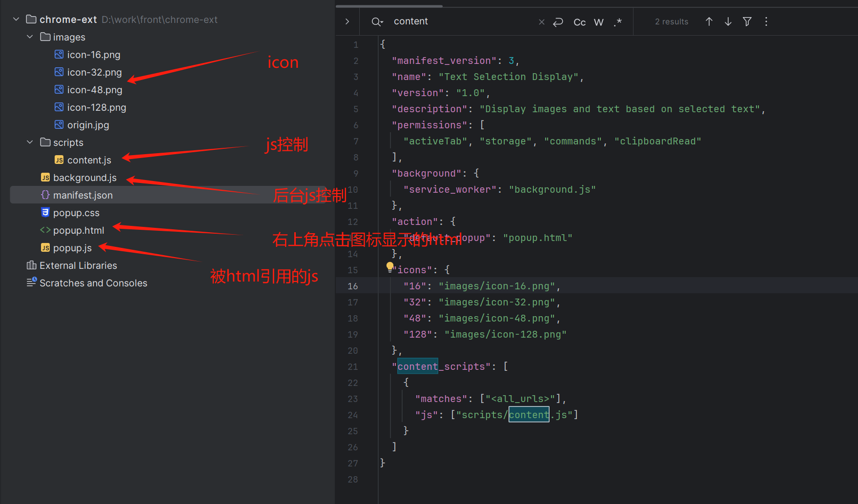858x504 pixels.
Task: Select External Libraries node
Action: click(78, 265)
